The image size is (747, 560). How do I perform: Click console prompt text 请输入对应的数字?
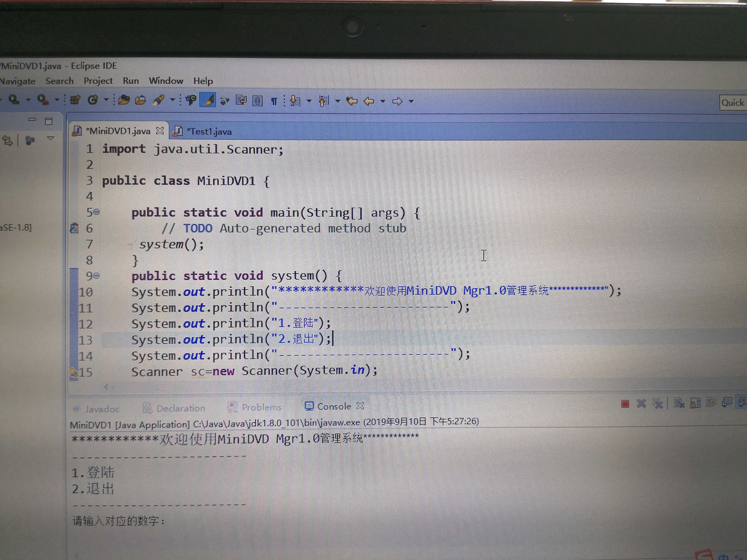click(x=119, y=521)
